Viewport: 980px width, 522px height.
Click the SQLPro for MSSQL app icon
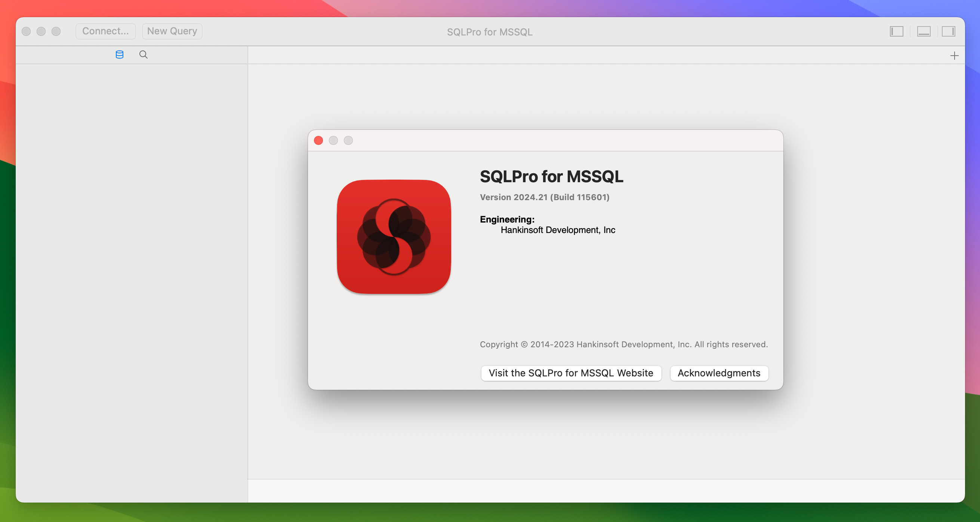pyautogui.click(x=394, y=237)
